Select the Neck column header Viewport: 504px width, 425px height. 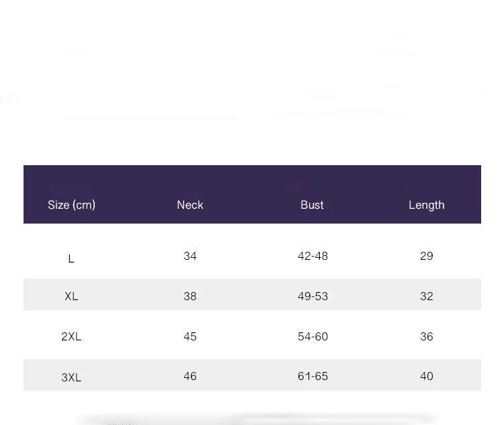(190, 205)
